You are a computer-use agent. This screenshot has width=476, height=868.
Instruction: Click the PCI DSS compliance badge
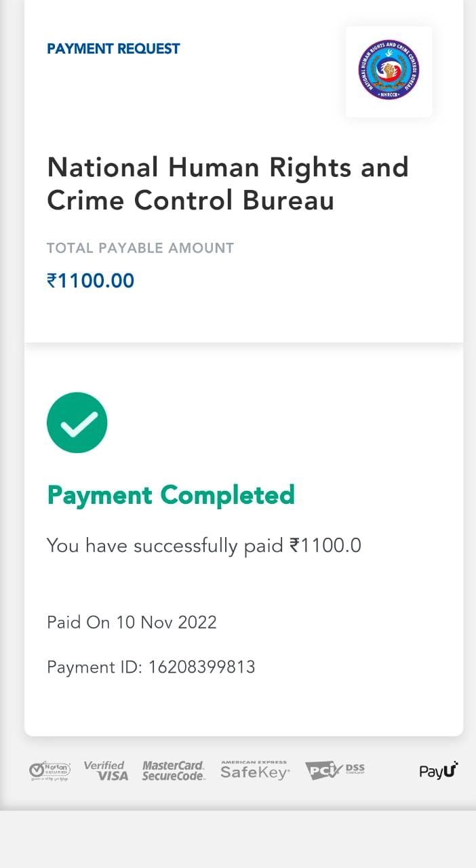click(335, 770)
